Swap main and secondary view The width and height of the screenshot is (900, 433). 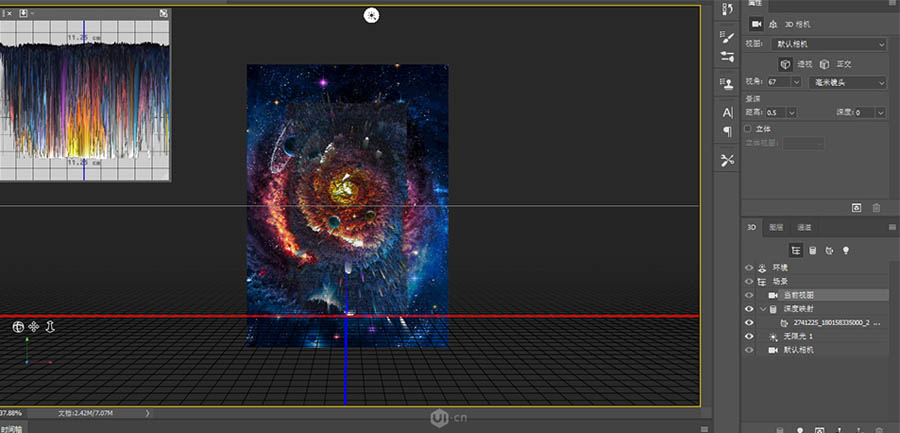tap(164, 13)
